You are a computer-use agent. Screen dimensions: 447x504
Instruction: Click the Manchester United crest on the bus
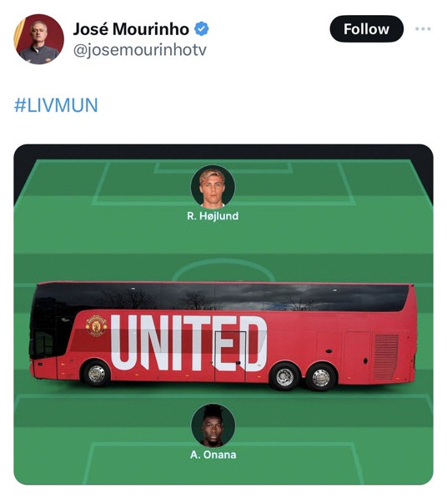point(96,326)
